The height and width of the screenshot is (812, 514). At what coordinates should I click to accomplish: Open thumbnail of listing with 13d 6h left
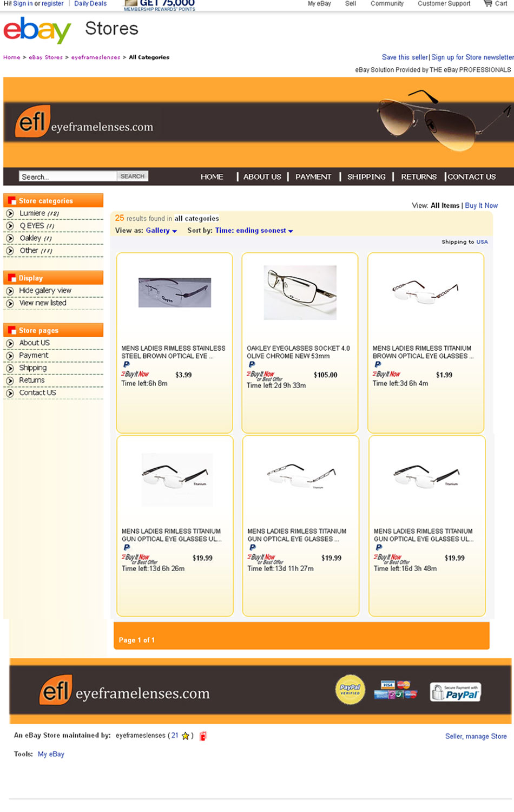(177, 479)
